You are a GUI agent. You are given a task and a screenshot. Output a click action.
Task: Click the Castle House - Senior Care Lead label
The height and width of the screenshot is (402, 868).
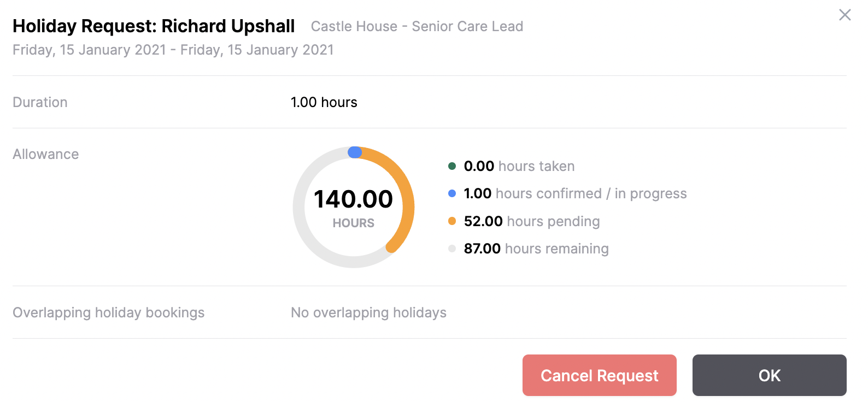click(x=417, y=26)
